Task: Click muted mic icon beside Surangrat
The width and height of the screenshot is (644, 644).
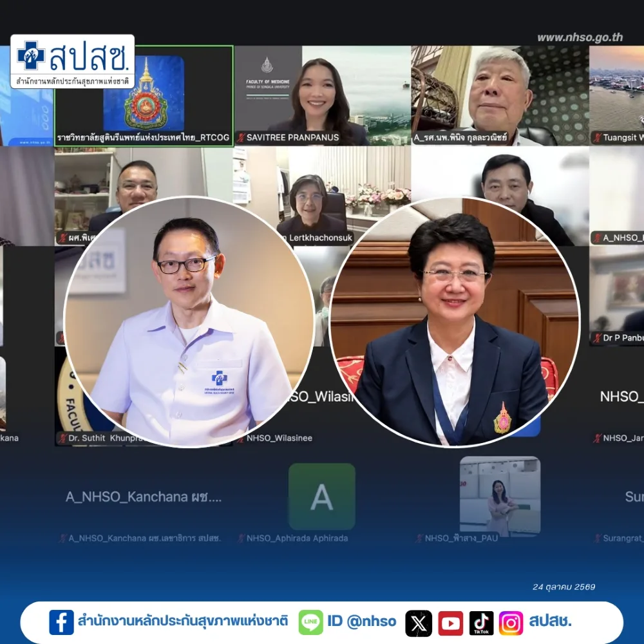Action: pyautogui.click(x=598, y=538)
